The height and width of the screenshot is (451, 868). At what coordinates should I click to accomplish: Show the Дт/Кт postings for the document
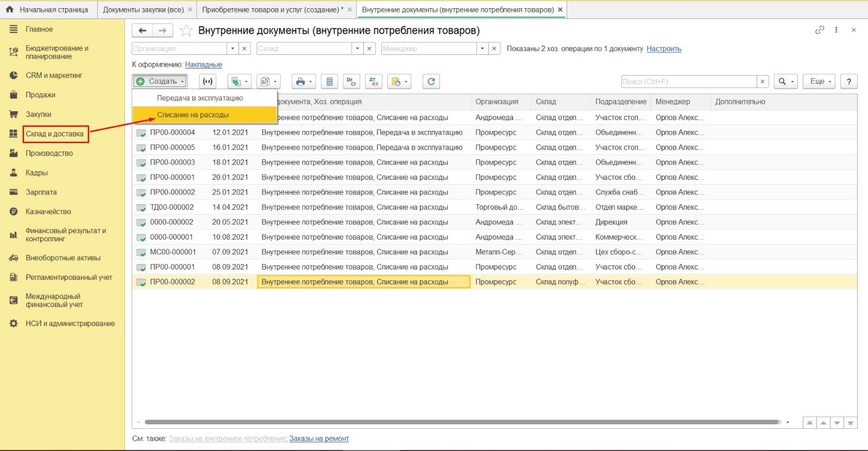tap(374, 82)
